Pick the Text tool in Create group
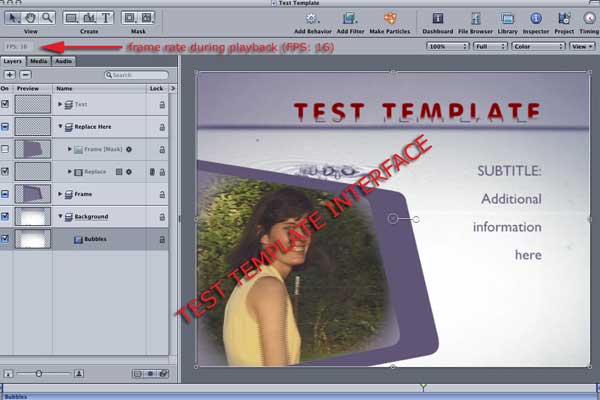 [x=107, y=17]
